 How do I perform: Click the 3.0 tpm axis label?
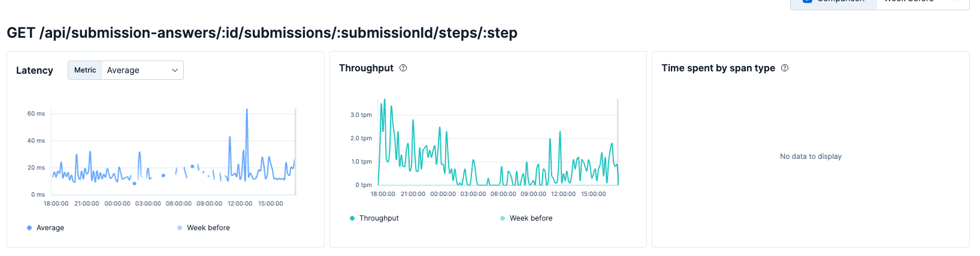(x=361, y=115)
